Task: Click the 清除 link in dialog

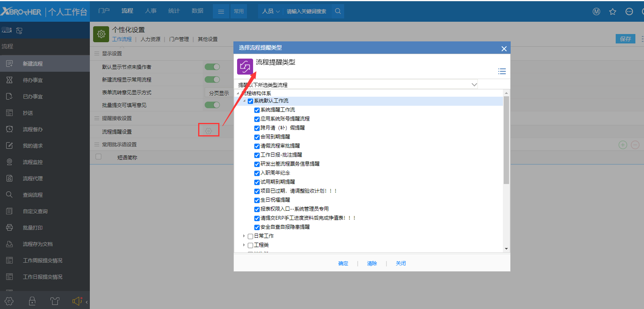Action: click(372, 264)
